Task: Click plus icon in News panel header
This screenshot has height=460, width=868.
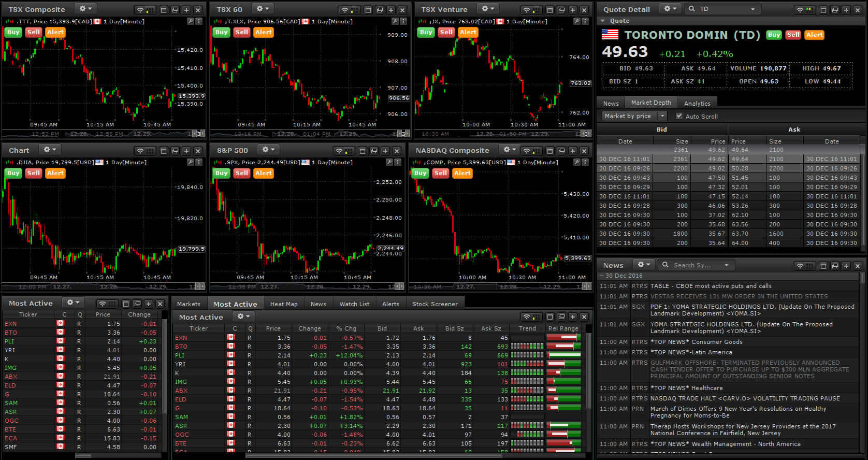Action: coord(846,266)
